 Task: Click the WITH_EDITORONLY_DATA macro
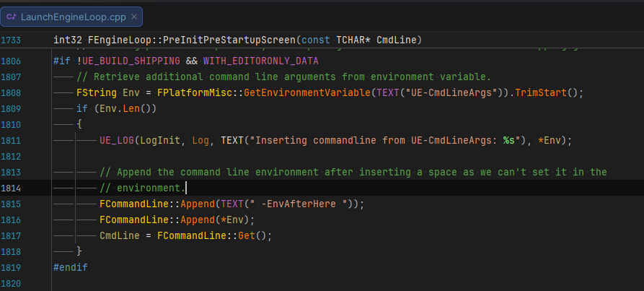[x=261, y=61]
